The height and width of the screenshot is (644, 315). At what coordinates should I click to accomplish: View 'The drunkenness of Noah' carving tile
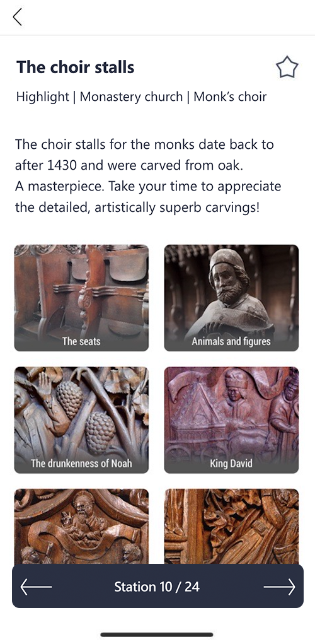[81, 419]
